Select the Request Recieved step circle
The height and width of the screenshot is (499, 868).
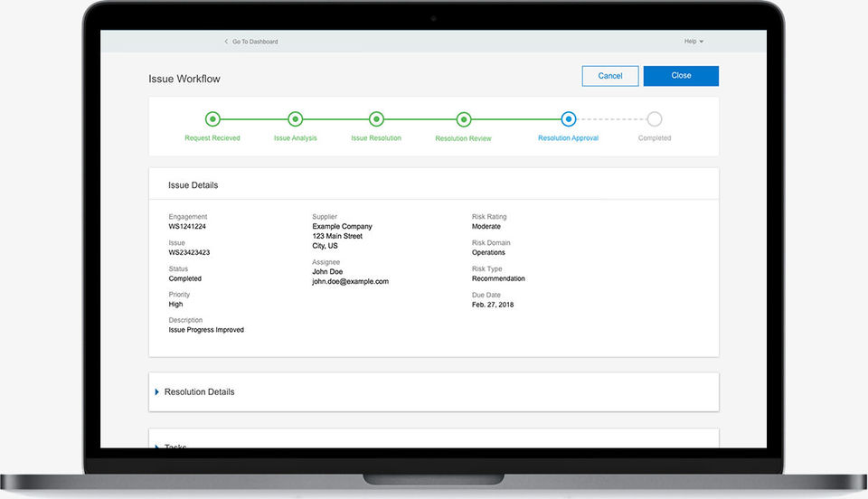tap(212, 119)
